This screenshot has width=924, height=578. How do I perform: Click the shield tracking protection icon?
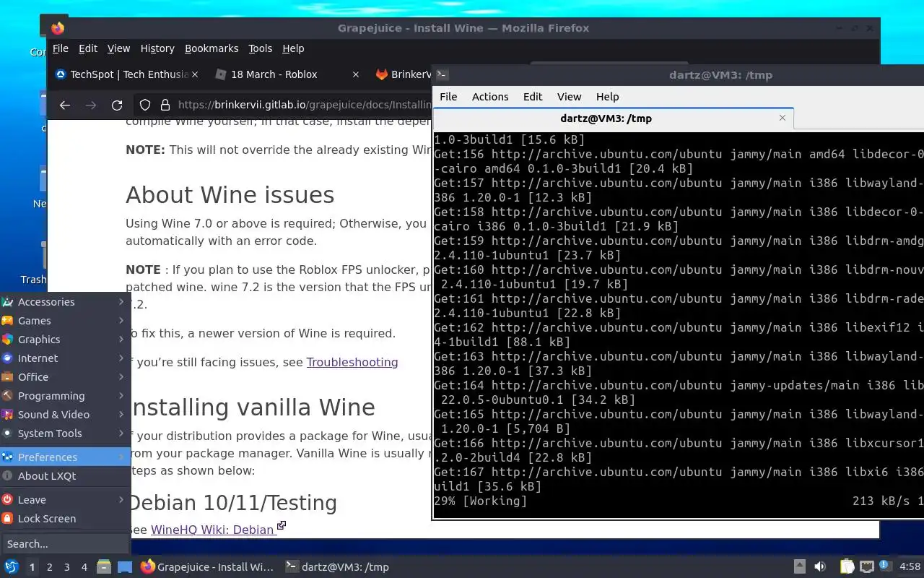tap(145, 105)
